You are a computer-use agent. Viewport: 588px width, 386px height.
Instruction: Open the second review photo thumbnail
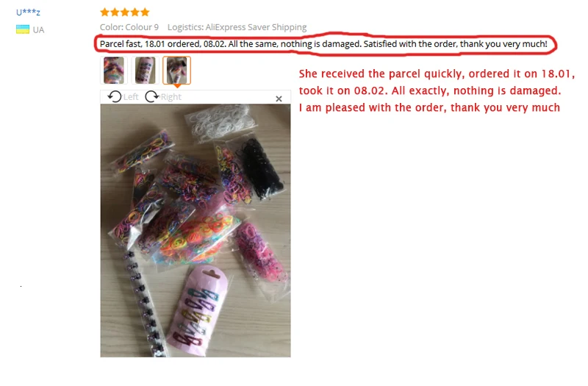pos(145,70)
